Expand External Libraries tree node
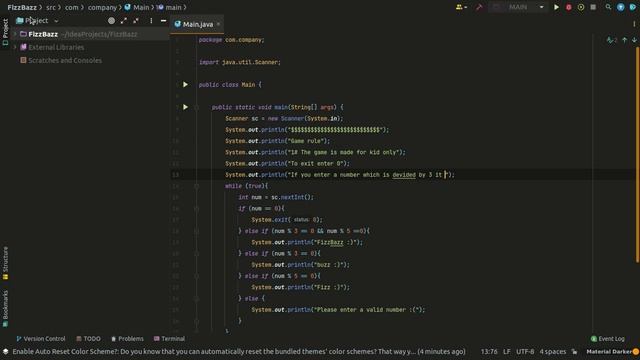This screenshot has height=360, width=640. (x=15, y=47)
